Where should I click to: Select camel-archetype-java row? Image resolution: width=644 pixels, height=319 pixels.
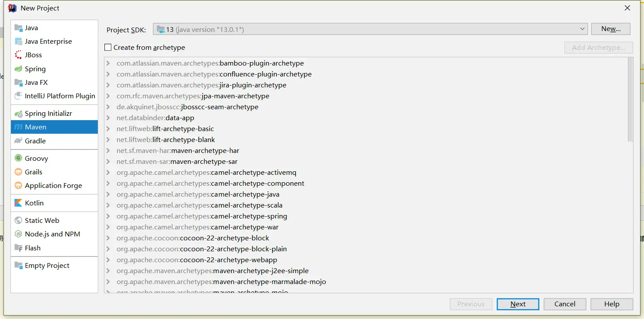click(x=366, y=194)
